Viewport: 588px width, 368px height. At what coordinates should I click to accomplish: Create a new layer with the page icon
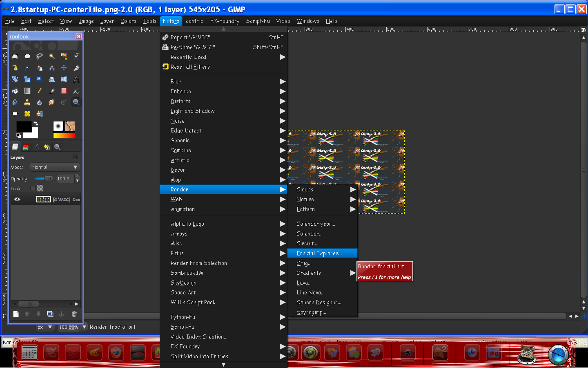(x=16, y=314)
